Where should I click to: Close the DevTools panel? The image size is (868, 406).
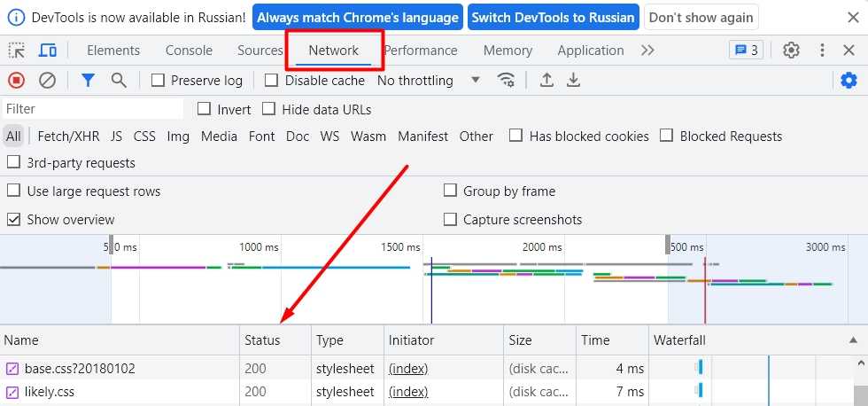coord(849,51)
